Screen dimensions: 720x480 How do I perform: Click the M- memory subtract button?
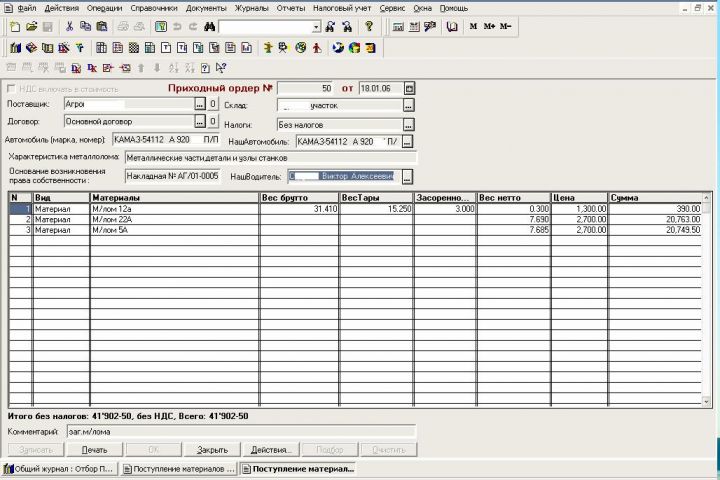tap(506, 27)
